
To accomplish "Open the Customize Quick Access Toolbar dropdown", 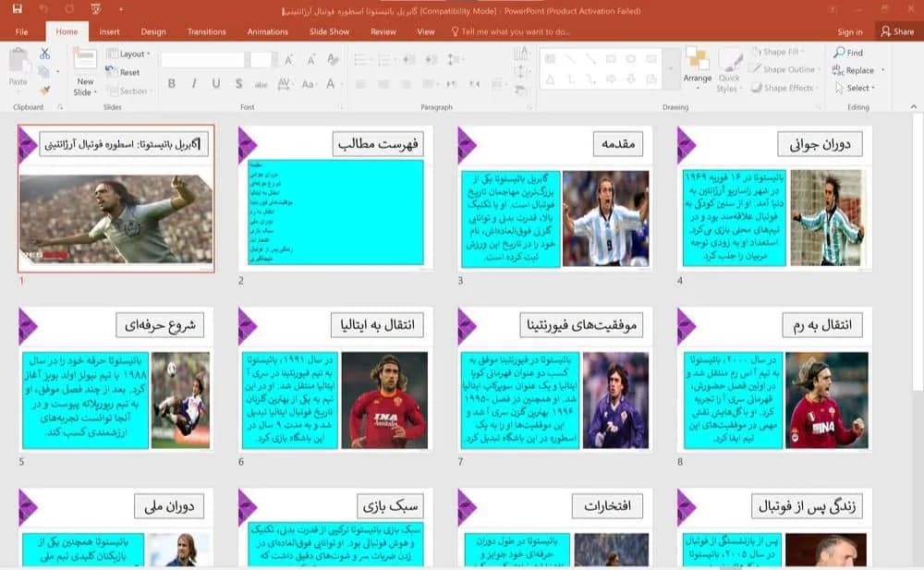I will pos(121,9).
